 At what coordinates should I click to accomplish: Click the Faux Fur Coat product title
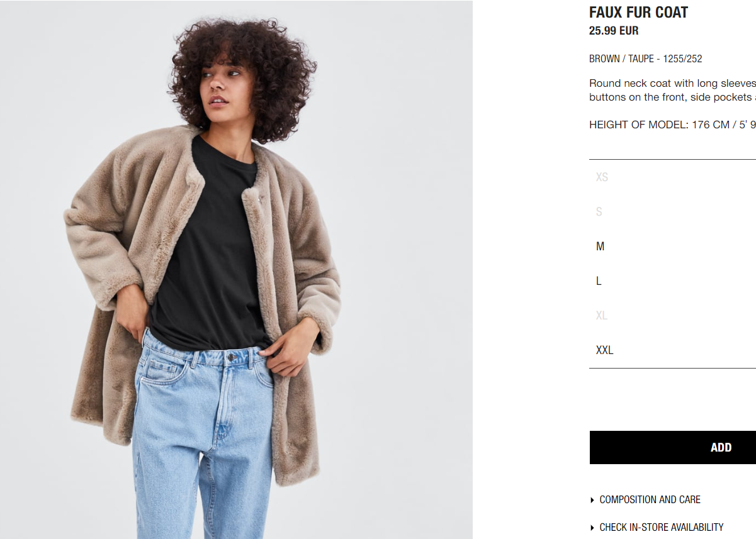click(x=638, y=12)
